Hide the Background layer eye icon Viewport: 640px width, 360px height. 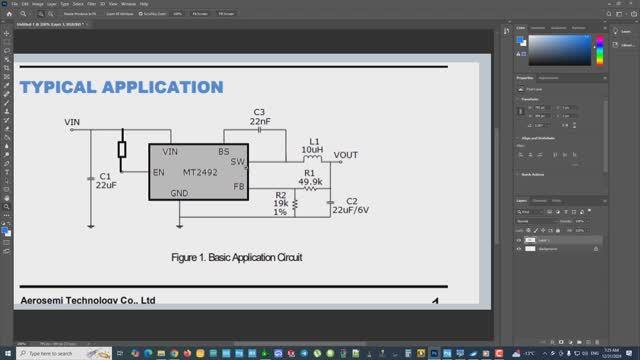(x=519, y=249)
